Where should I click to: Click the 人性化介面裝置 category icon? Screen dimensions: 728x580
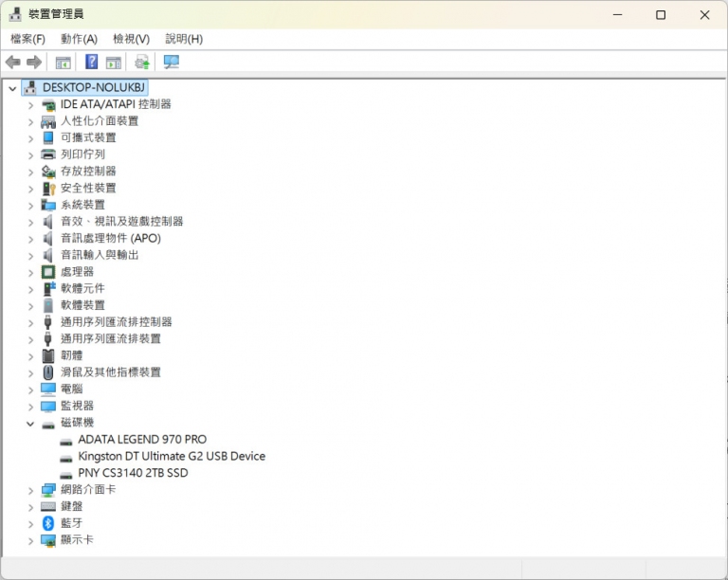[x=48, y=121]
